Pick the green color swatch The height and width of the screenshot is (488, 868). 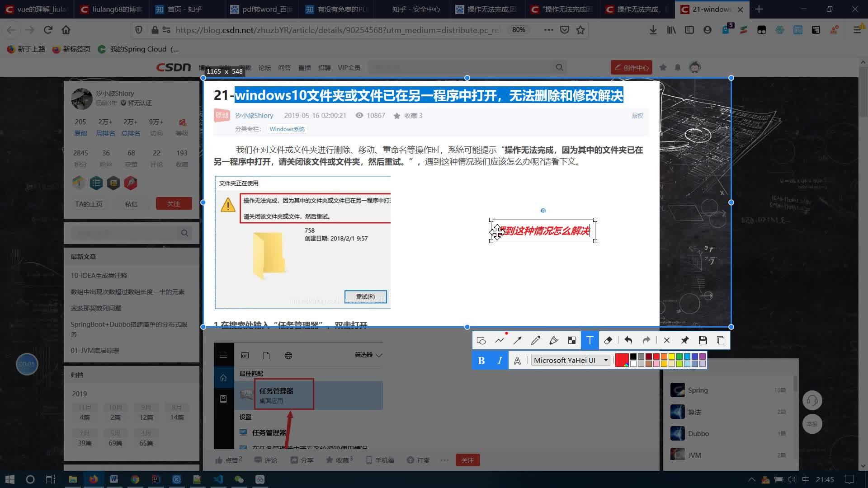[x=679, y=357]
